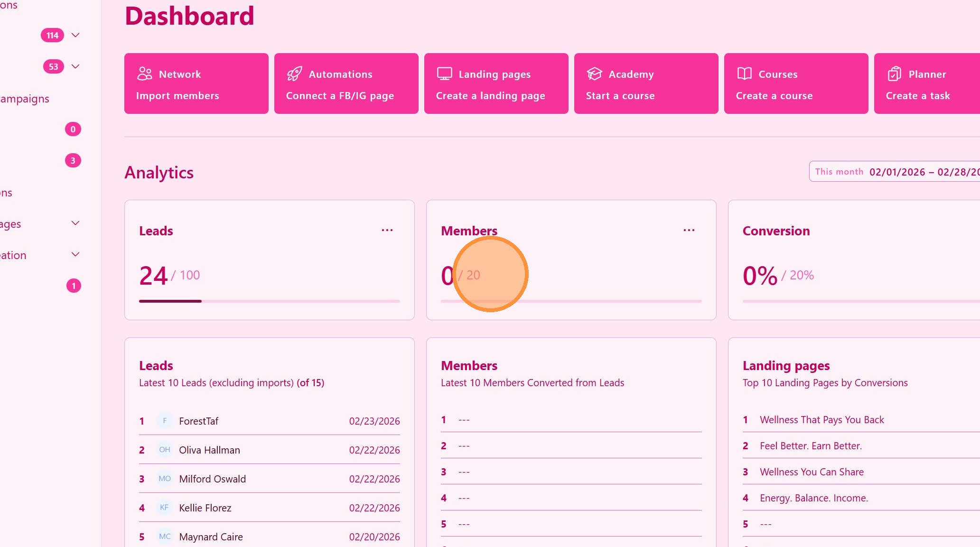Open Leads card three-dot menu
980x547 pixels.
[387, 230]
